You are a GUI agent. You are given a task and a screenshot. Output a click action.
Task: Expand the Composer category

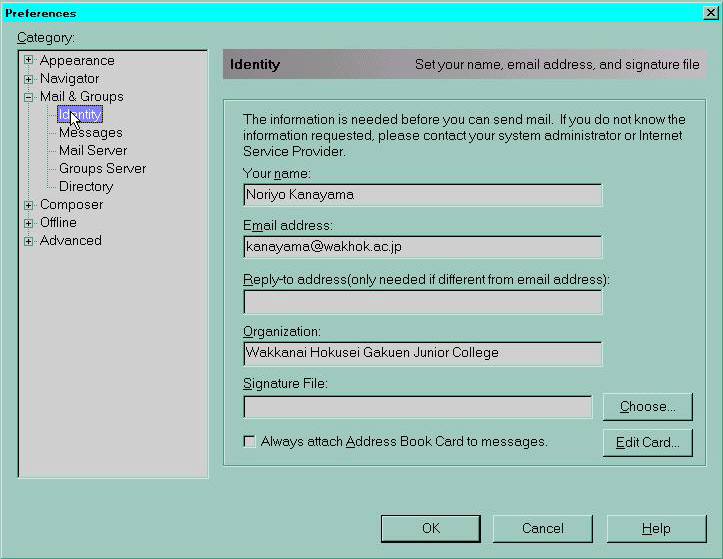(x=29, y=205)
